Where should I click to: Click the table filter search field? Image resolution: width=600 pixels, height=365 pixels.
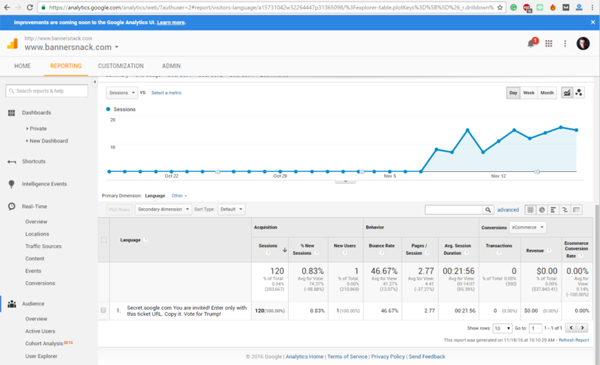tap(454, 210)
